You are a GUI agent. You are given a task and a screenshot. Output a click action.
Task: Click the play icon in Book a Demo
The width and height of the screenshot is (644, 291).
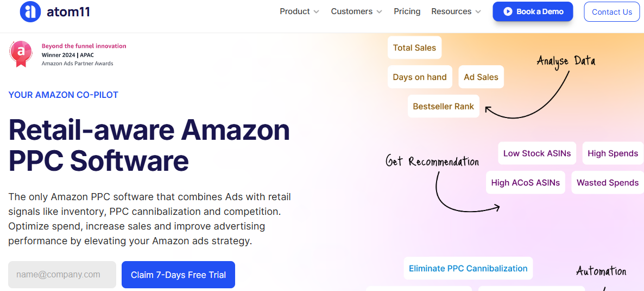coord(508,11)
